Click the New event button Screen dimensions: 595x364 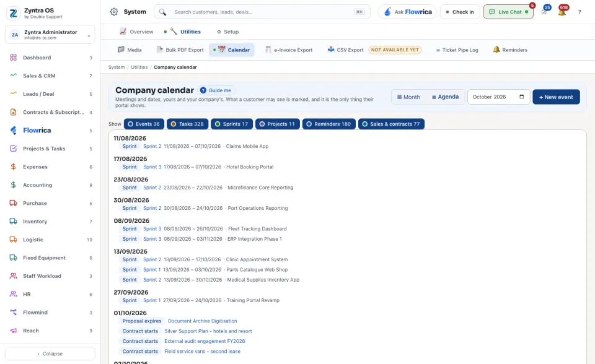tap(556, 97)
